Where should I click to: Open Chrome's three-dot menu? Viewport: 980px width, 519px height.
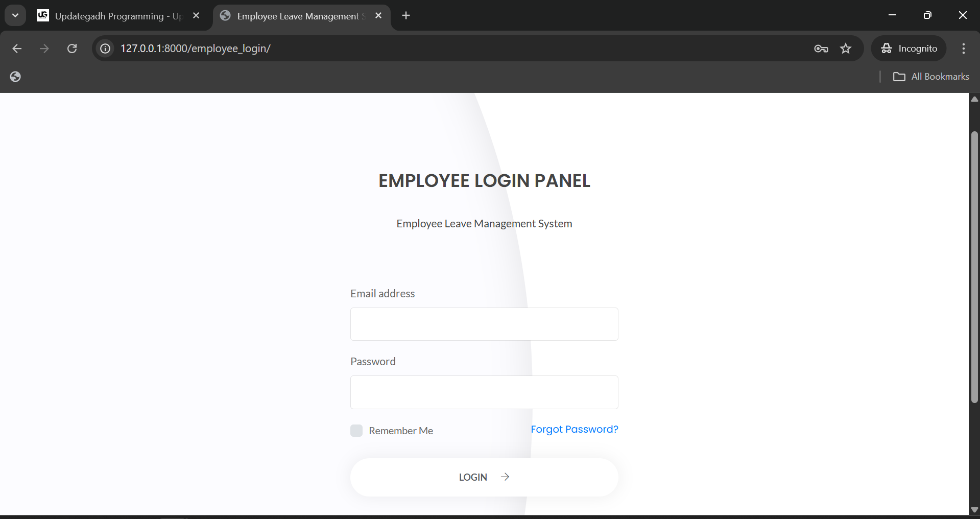pyautogui.click(x=963, y=48)
